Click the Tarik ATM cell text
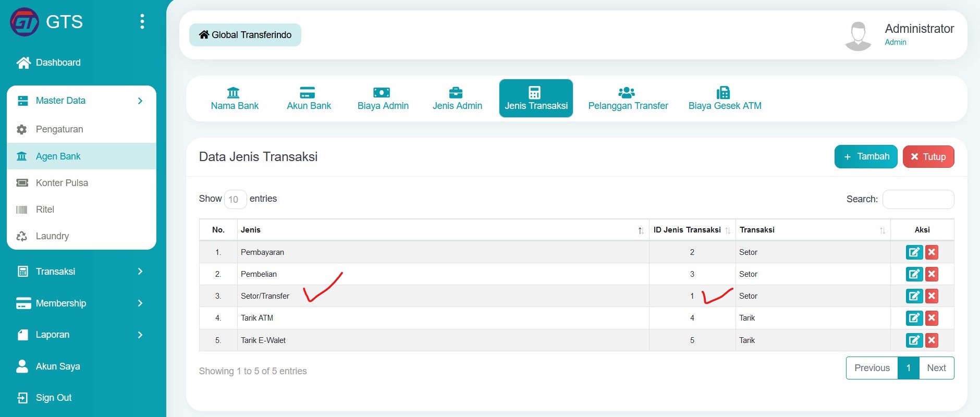 (257, 318)
